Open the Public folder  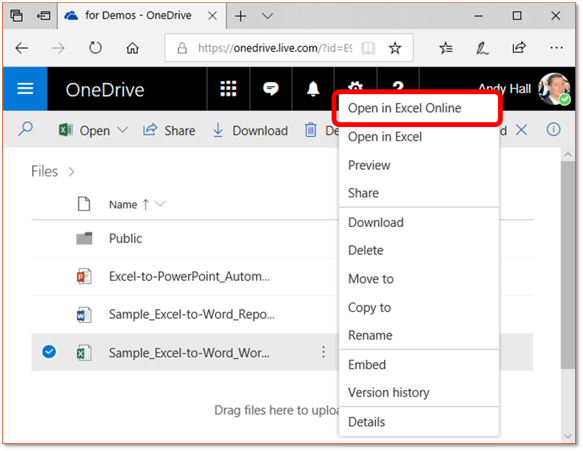tap(125, 238)
